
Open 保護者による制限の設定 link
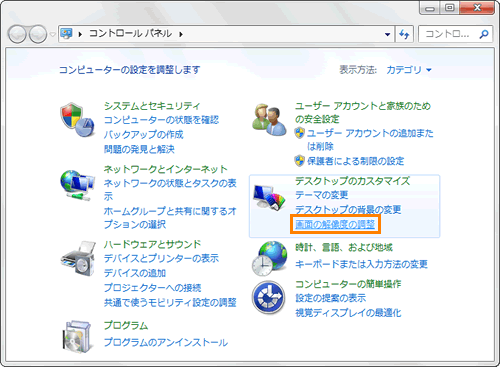click(355, 161)
